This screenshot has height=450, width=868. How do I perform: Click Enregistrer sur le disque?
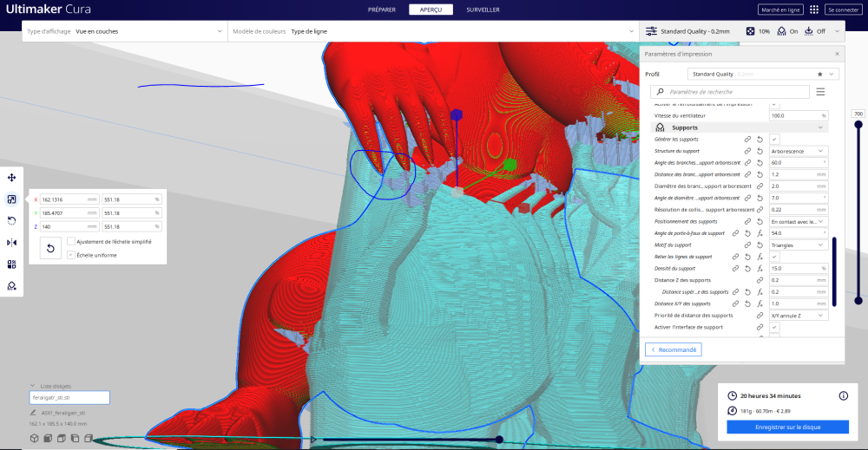point(788,427)
